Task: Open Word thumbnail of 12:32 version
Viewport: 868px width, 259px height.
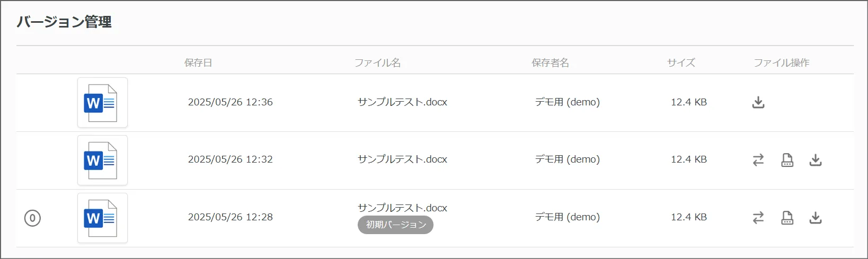Action: 102,160
